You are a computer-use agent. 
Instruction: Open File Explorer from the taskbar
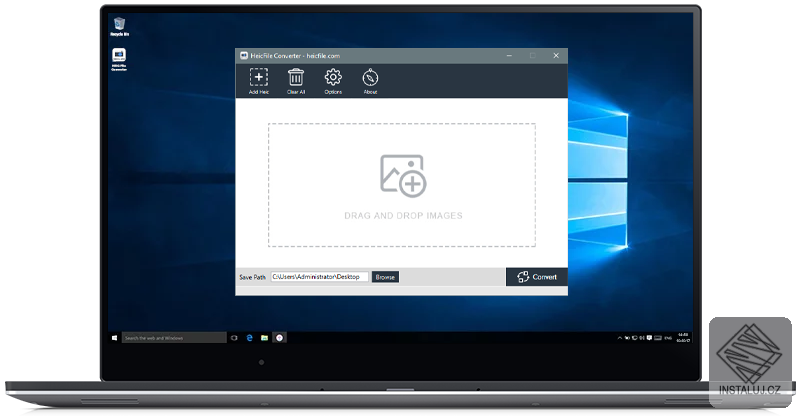[264, 338]
